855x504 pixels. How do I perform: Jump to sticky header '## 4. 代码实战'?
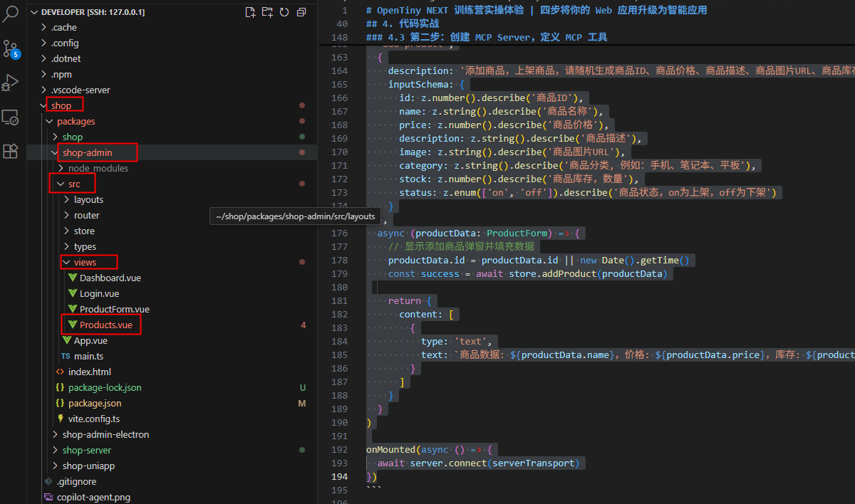(403, 23)
